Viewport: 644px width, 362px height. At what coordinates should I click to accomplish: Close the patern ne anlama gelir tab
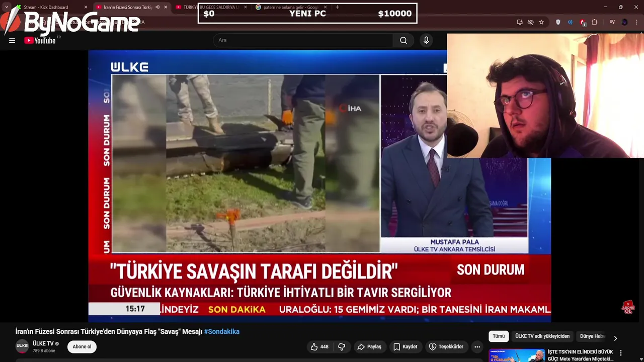coord(326,7)
